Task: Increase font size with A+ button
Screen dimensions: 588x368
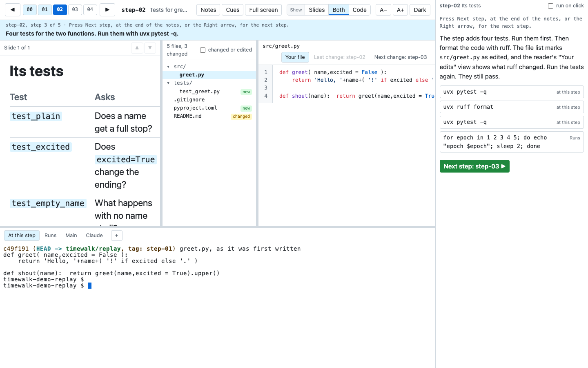Action: (400, 10)
